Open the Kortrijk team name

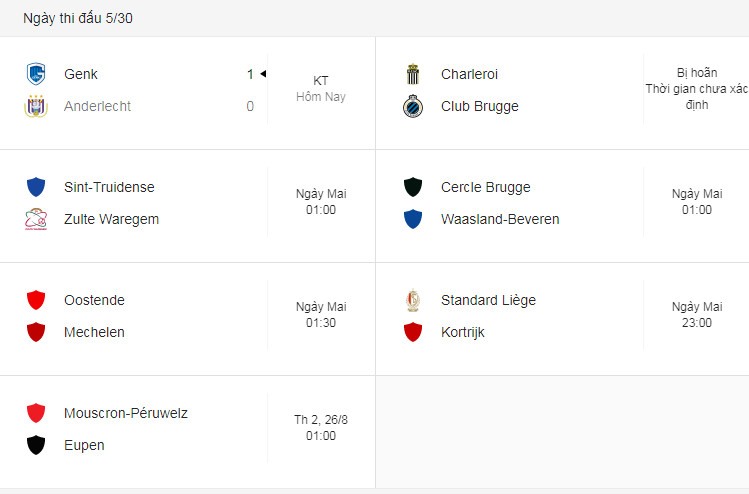(x=463, y=332)
